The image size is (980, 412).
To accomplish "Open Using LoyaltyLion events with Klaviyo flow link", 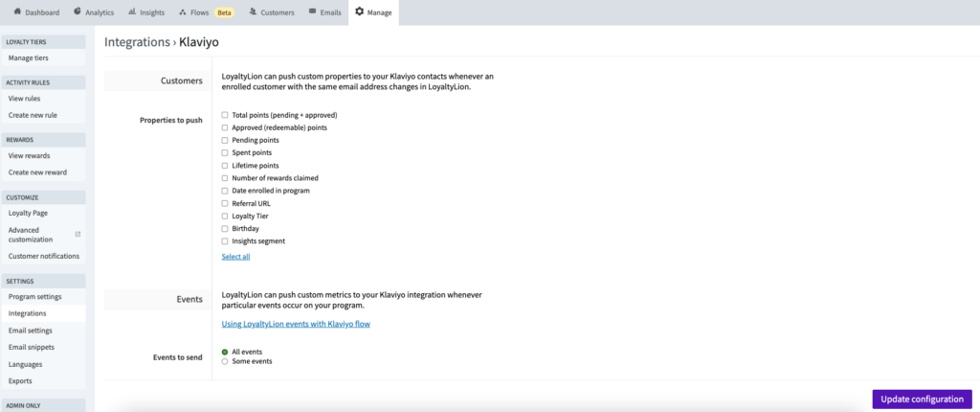I will (296, 325).
